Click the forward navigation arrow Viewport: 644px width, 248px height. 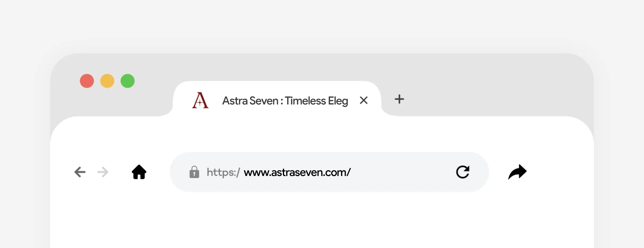[x=103, y=172]
